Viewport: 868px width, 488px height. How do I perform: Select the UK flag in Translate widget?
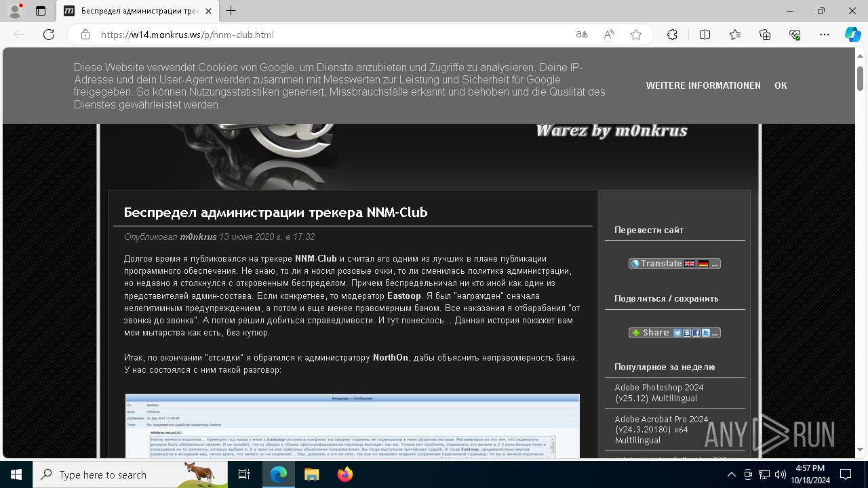[x=690, y=264]
